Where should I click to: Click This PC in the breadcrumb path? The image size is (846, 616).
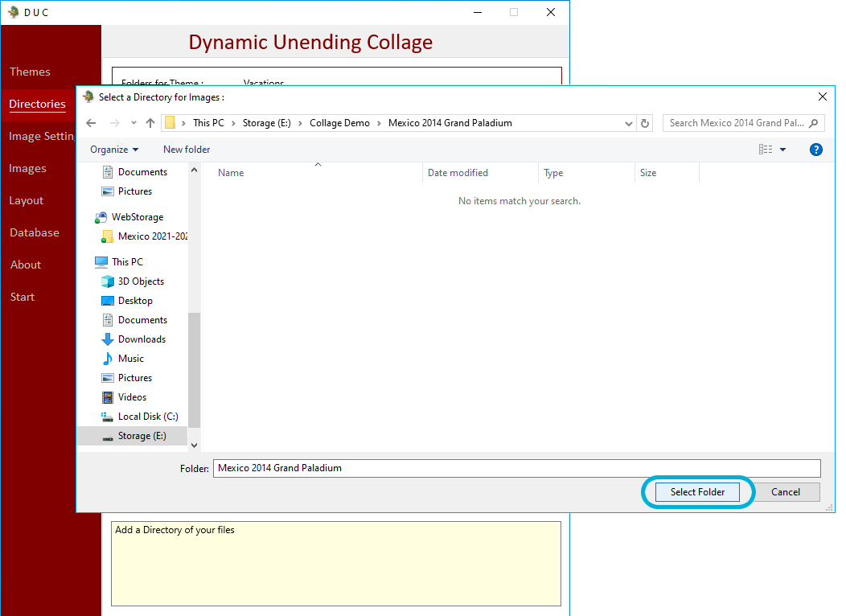coord(209,123)
